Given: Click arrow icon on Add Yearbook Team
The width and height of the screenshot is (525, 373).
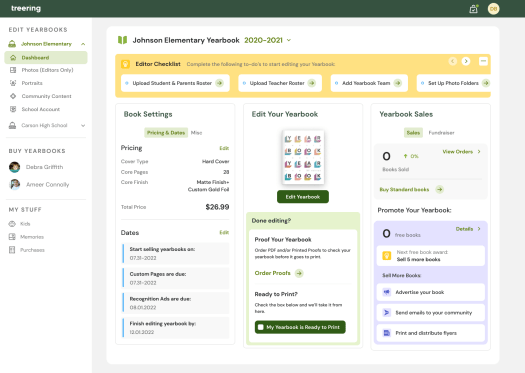Looking at the screenshot, I should pyautogui.click(x=398, y=83).
